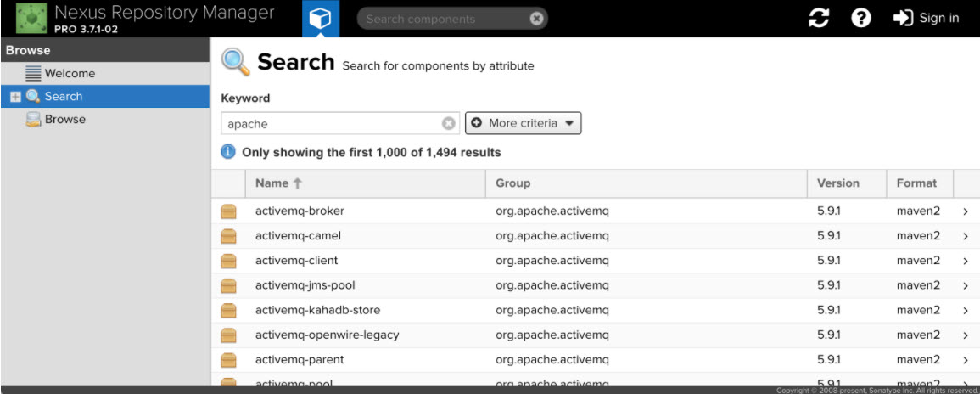
Task: Click the folder icon for activemq-client
Action: tap(228, 261)
